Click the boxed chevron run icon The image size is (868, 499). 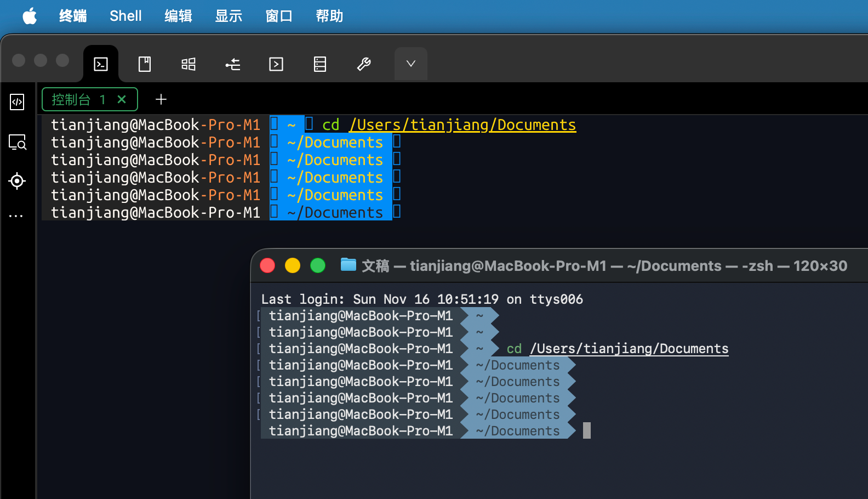276,64
